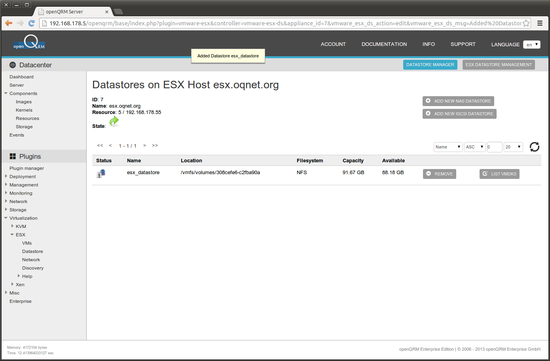This screenshot has height=361, width=550.
Task: Click the Datacenter globe icon
Action: coord(13,65)
